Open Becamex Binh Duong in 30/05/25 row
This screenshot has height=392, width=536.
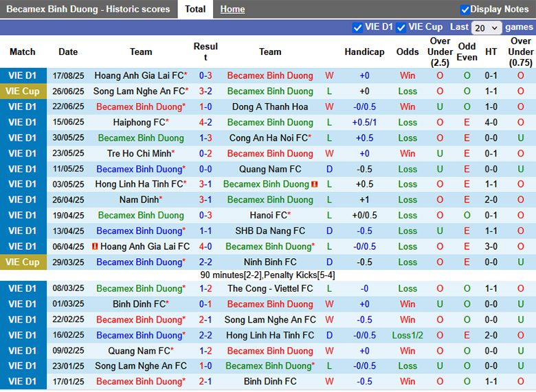[141, 138]
